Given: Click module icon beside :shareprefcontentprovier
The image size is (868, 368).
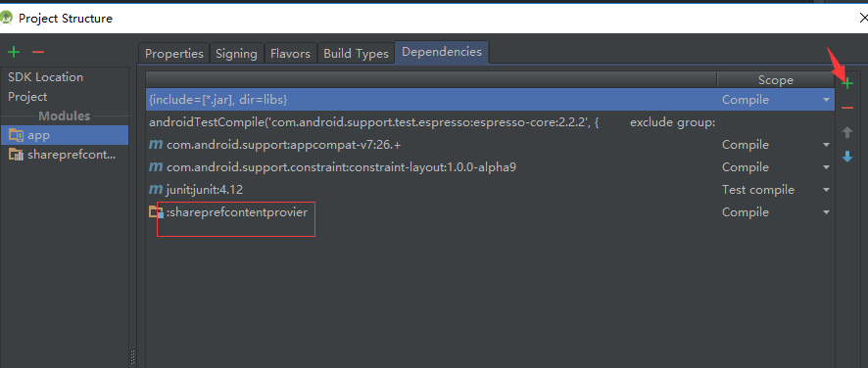Looking at the screenshot, I should click(x=156, y=212).
